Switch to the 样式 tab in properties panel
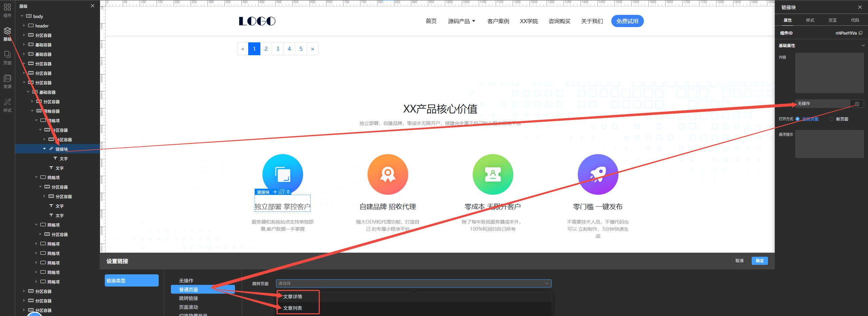 [810, 20]
